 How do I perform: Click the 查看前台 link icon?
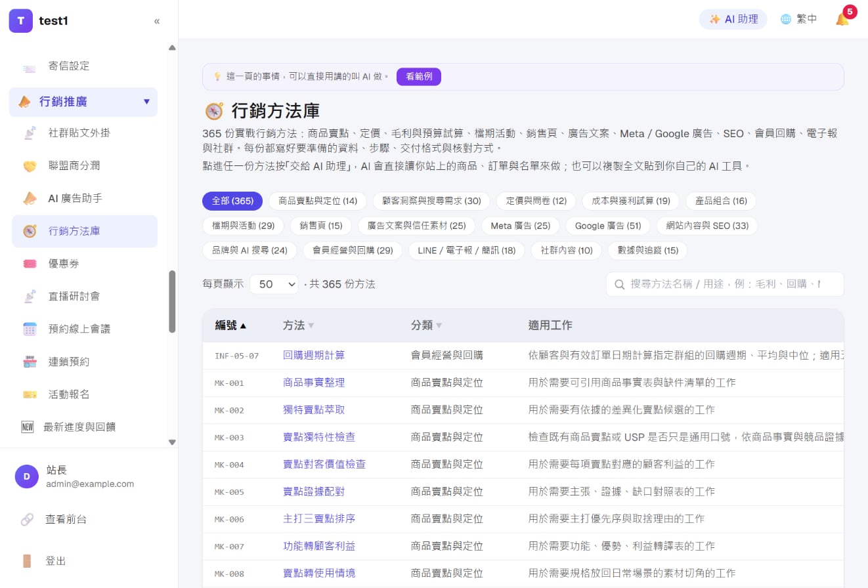click(27, 520)
